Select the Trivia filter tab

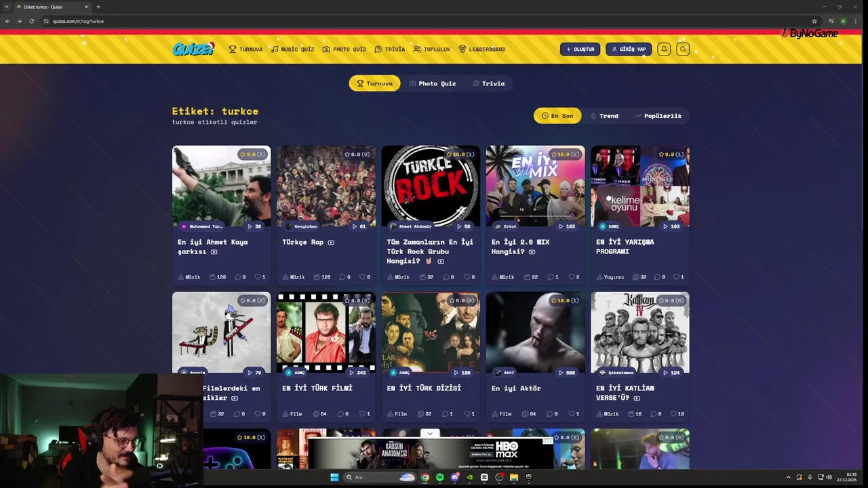coord(489,83)
